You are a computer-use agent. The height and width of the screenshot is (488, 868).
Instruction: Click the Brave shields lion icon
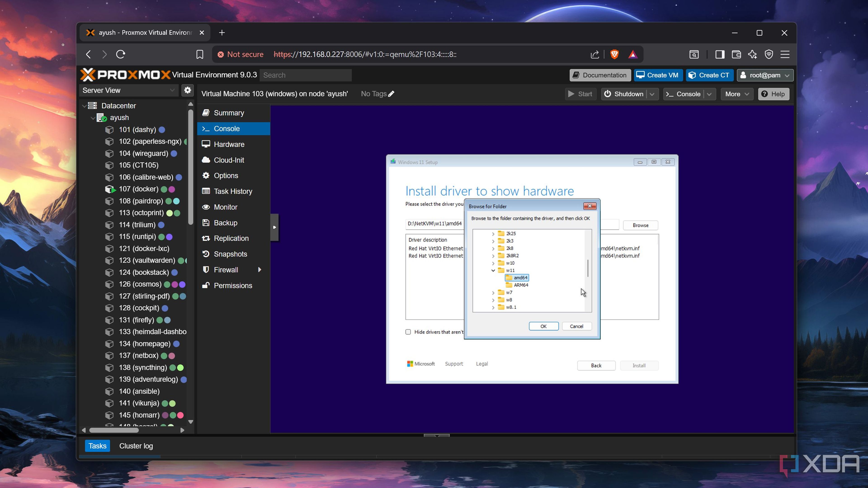pos(614,54)
